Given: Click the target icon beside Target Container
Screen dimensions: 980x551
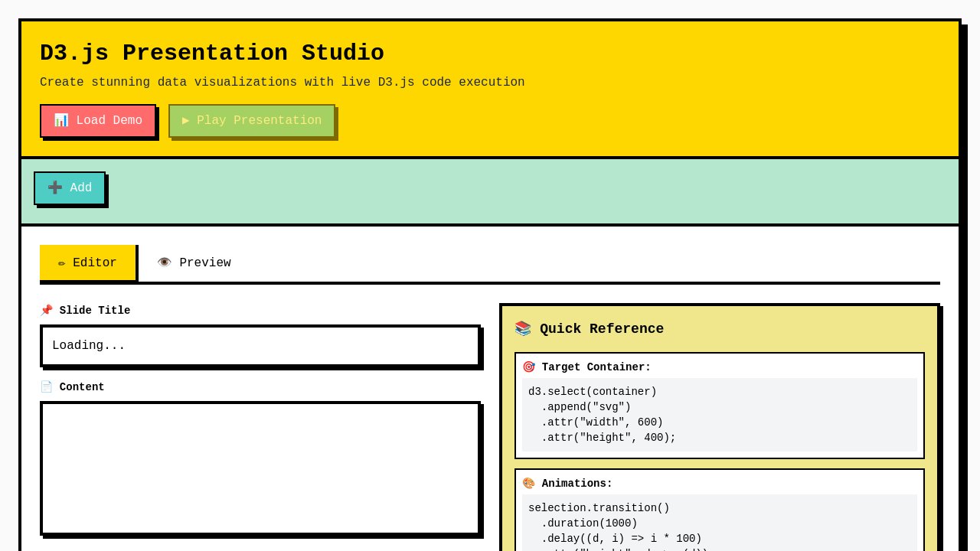Looking at the screenshot, I should [529, 367].
